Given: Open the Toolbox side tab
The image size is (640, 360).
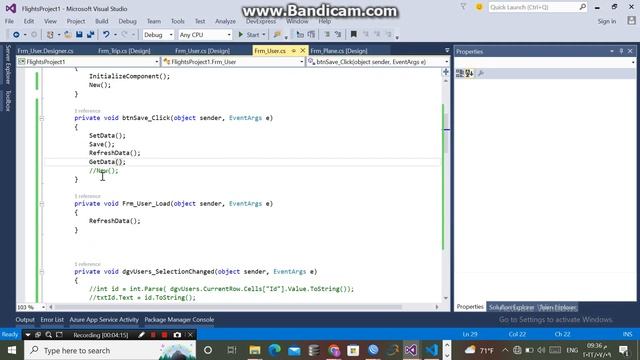Looking at the screenshot, I should 8,101.
